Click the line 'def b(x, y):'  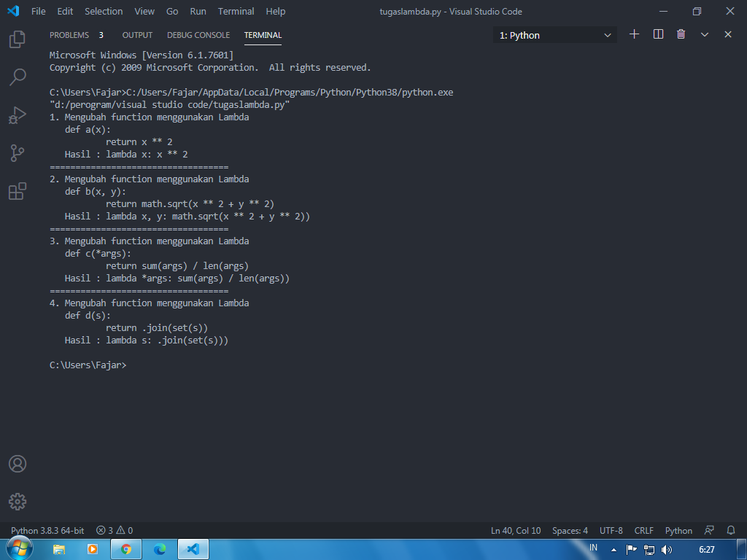click(96, 192)
